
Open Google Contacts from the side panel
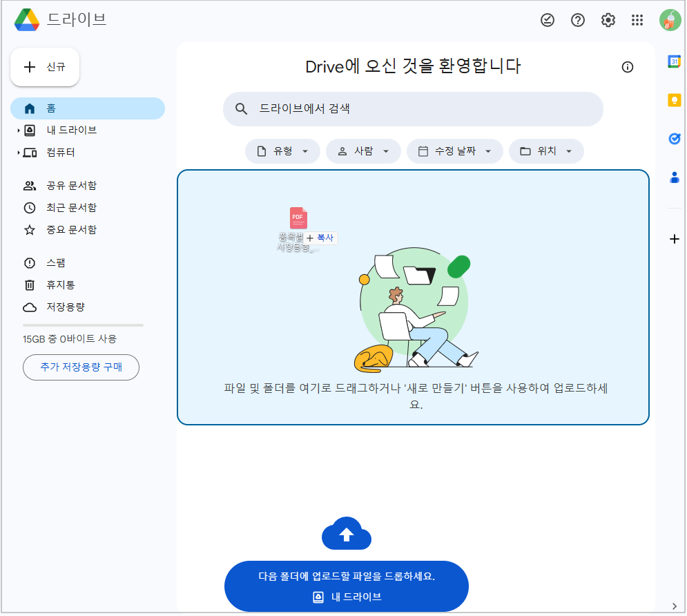[x=675, y=177]
